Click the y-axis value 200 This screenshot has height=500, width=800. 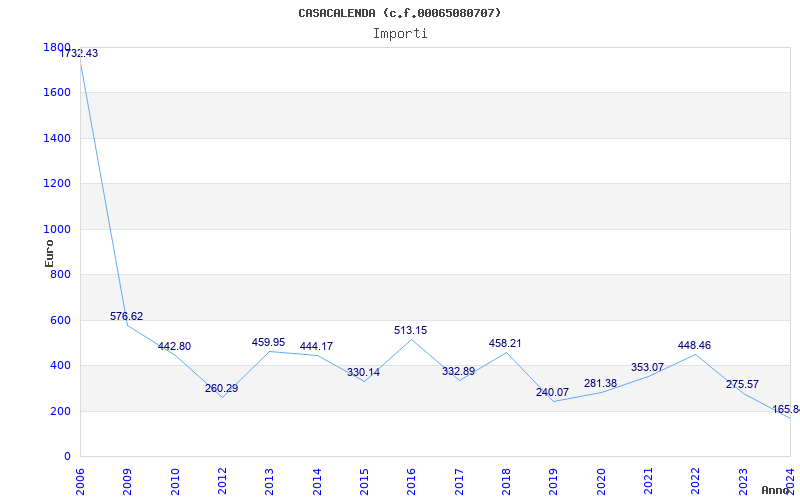60,411
